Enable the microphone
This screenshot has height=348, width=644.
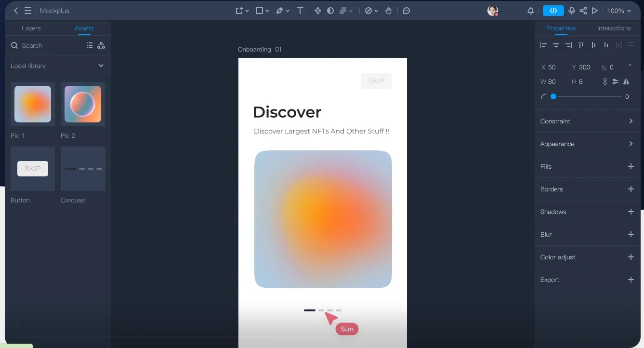(571, 10)
